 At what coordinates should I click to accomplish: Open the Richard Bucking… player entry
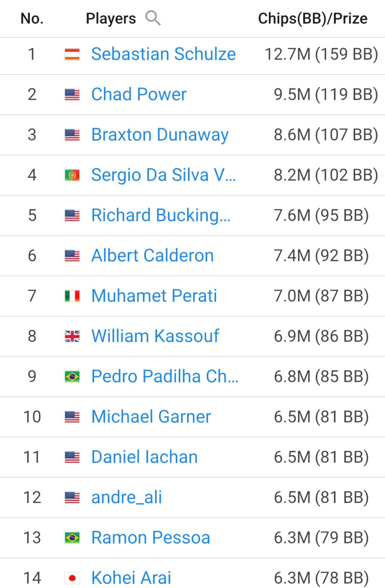[x=161, y=215]
